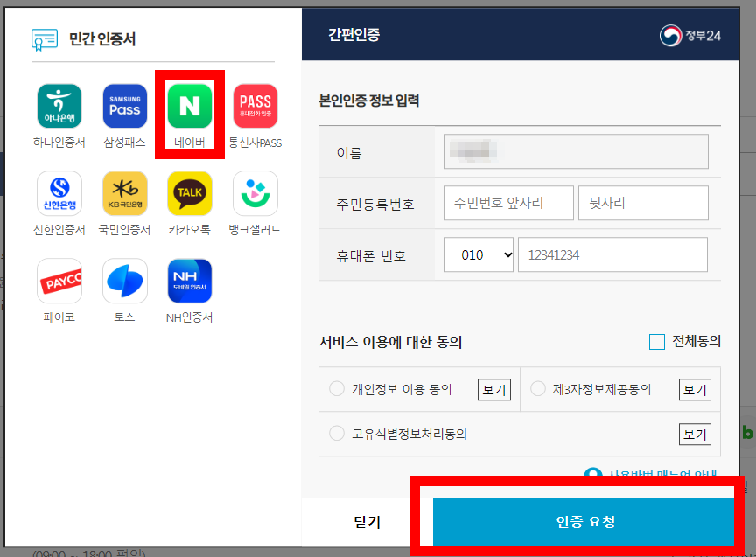Image resolution: width=756 pixels, height=557 pixels.
Task: Click the 닫기 button
Action: pos(367,521)
